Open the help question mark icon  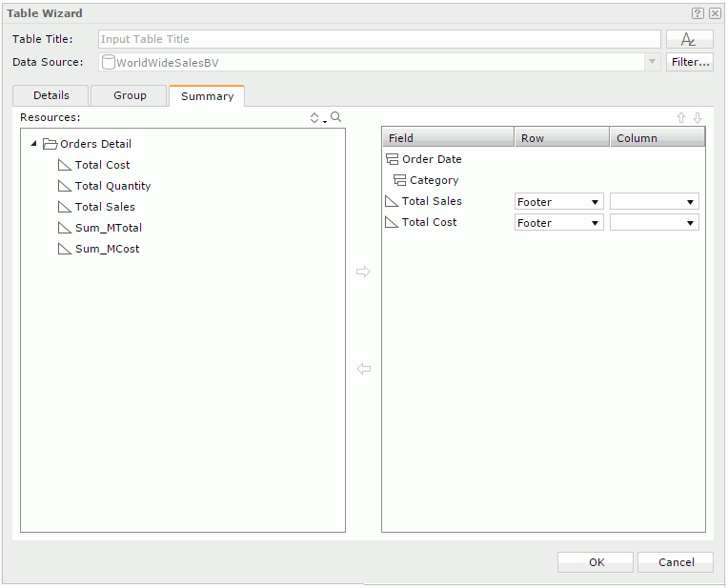tap(698, 13)
